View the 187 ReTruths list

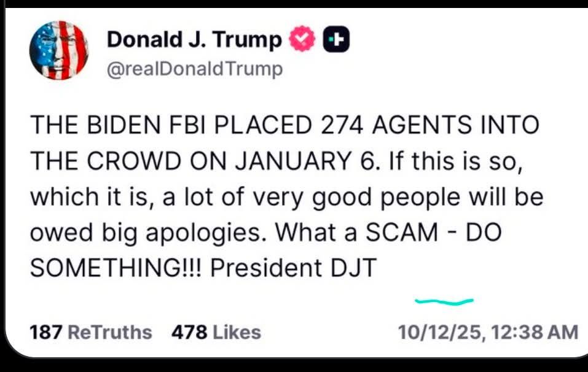click(x=91, y=332)
